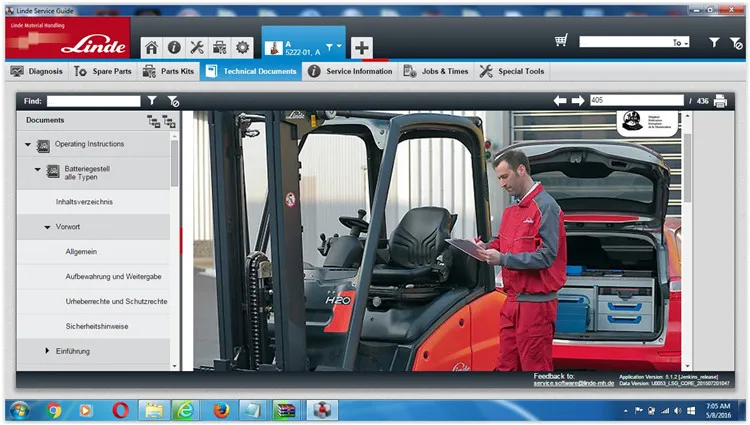Clear top-right search filter
This screenshot has width=750, height=425.
pyautogui.click(x=736, y=43)
